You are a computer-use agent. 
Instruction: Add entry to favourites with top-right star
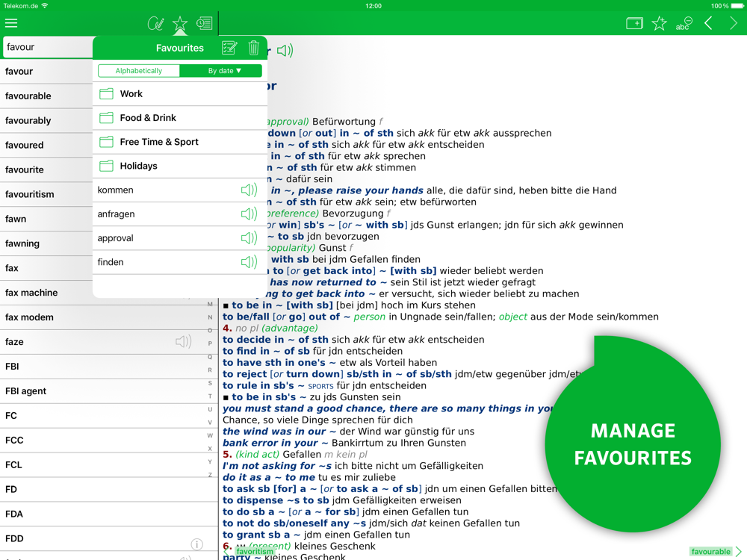(660, 23)
